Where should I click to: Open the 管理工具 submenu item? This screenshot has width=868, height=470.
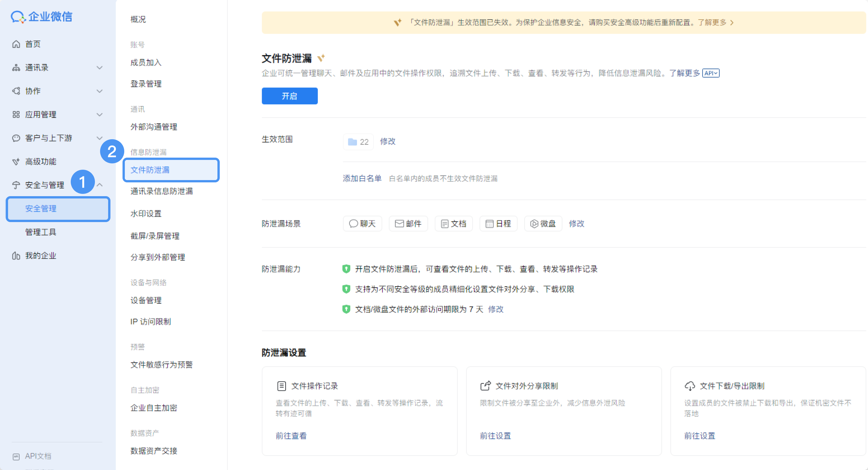pyautogui.click(x=41, y=232)
